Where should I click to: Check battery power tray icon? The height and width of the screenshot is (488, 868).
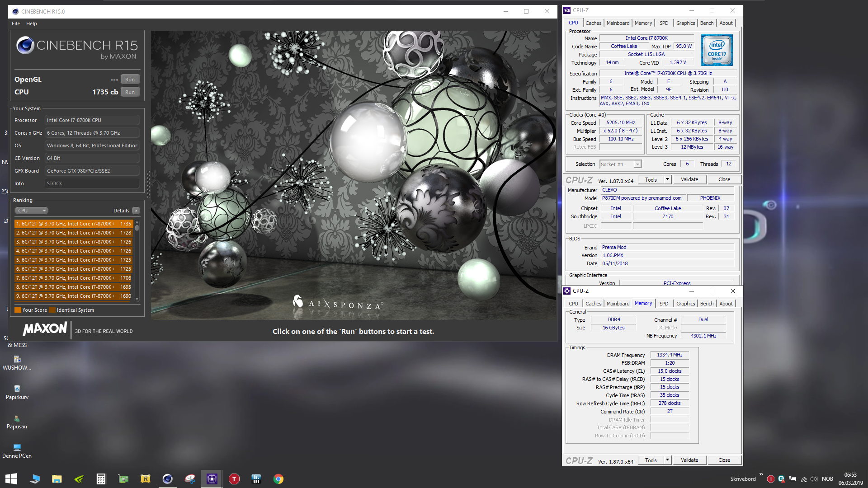793,479
